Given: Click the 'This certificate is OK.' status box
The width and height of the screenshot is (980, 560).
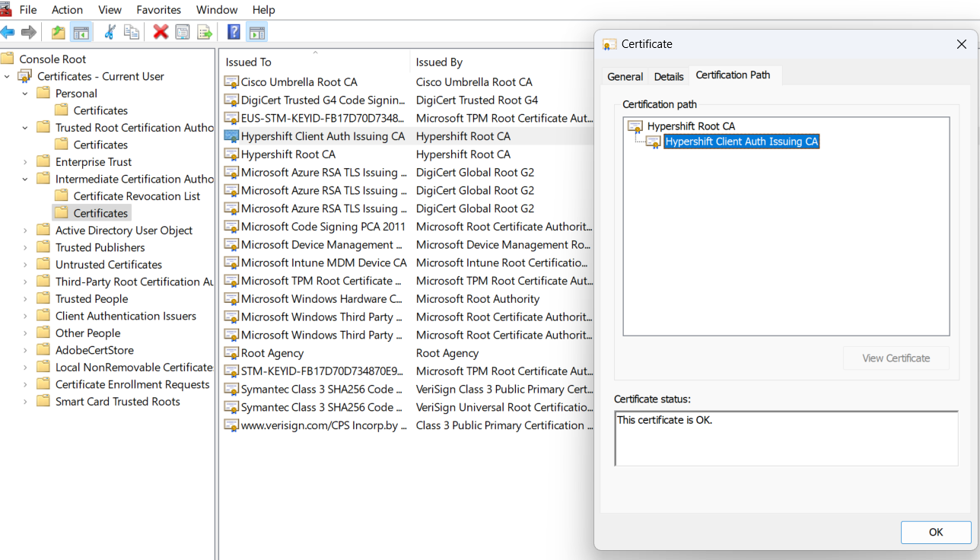Looking at the screenshot, I should click(x=786, y=438).
